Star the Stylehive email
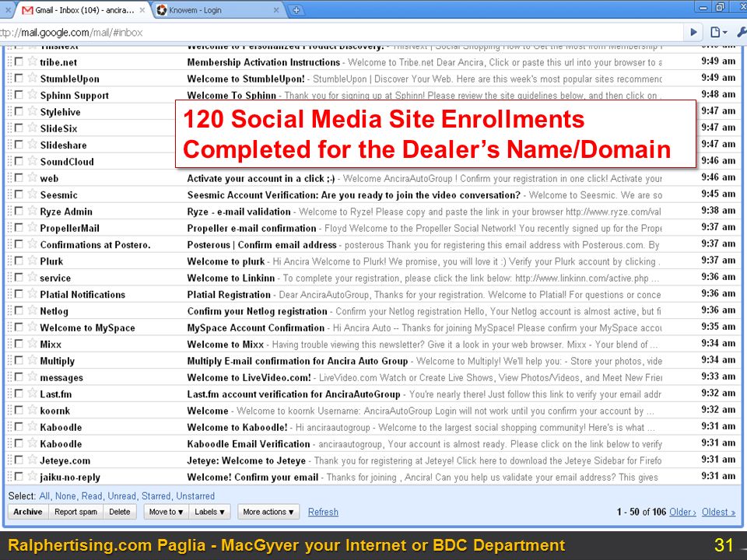This screenshot has height=560, width=747. (x=33, y=111)
